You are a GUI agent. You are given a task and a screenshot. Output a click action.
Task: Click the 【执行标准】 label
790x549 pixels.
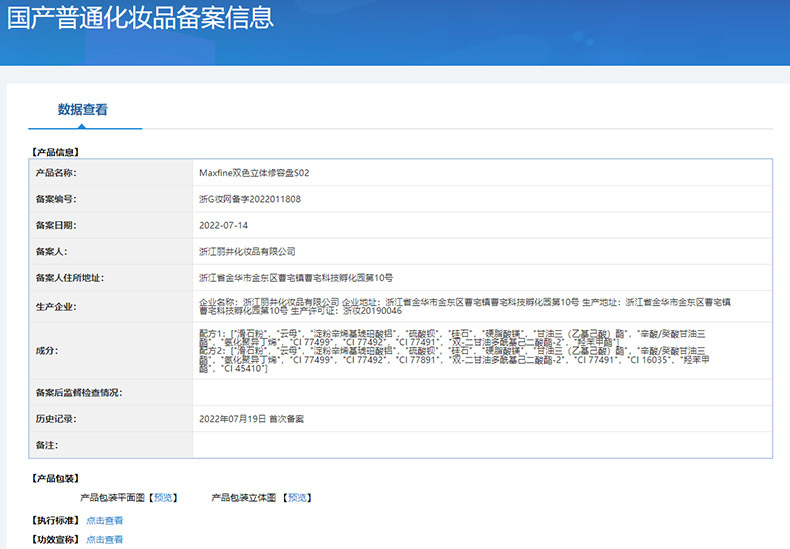(x=55, y=520)
